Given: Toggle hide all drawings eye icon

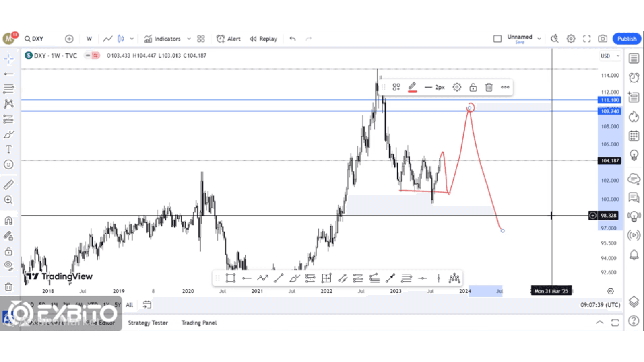Looking at the screenshot, I should tap(8, 265).
